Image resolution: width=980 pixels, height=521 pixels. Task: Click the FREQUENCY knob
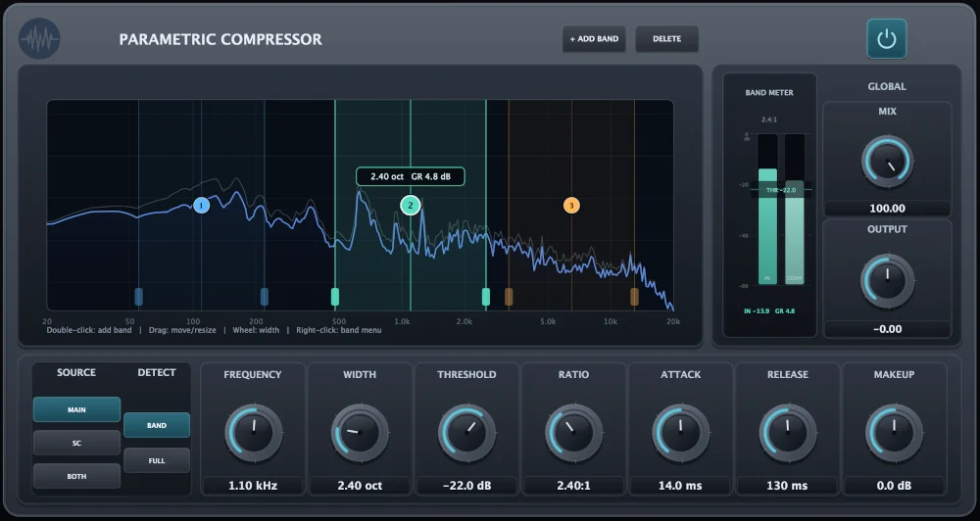[x=253, y=433]
